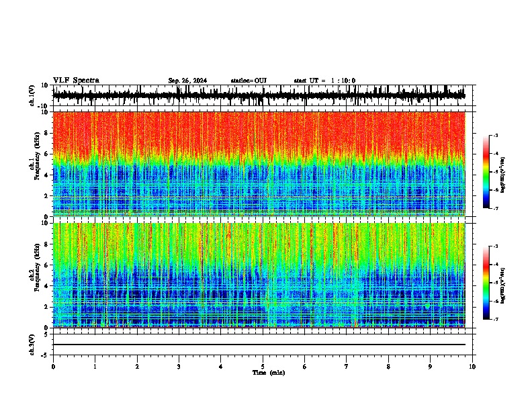
Task: Click the log(PSD) label beside ch.1 color bar
Action: [503, 175]
